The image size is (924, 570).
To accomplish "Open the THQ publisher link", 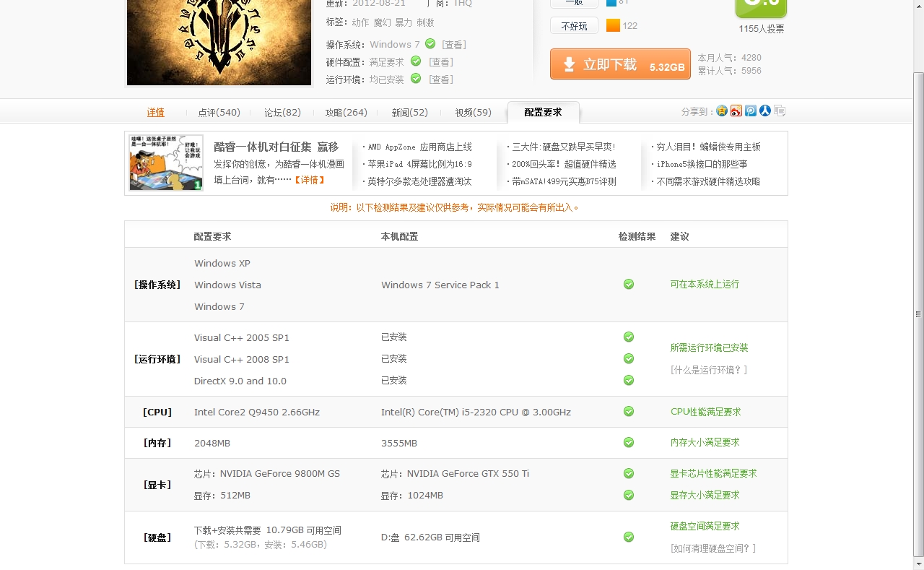I will [463, 4].
